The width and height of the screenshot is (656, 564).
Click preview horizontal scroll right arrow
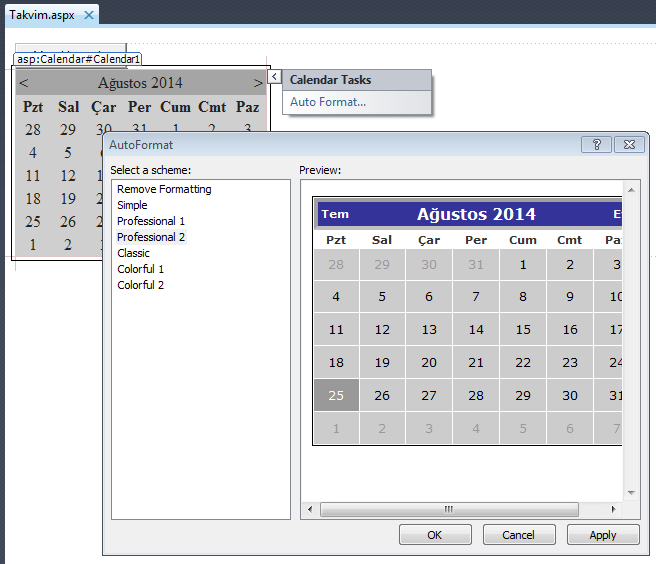[x=614, y=509]
